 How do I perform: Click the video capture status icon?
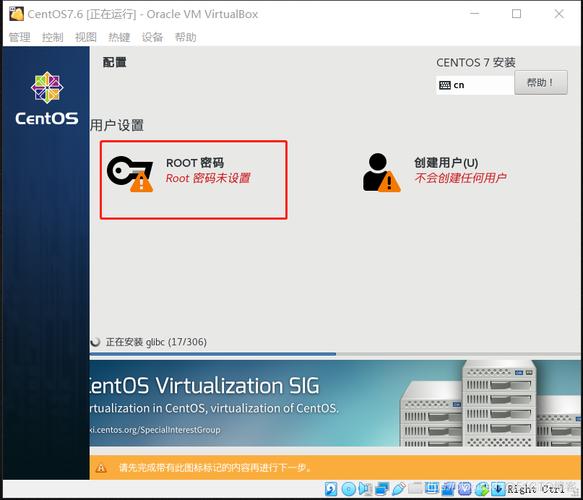click(448, 488)
